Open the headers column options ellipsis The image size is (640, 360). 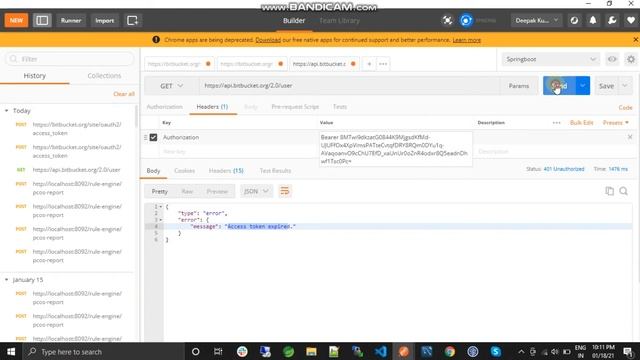pos(556,123)
